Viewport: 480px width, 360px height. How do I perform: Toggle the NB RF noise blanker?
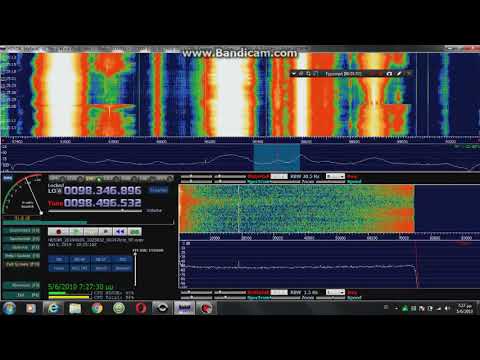point(80,260)
